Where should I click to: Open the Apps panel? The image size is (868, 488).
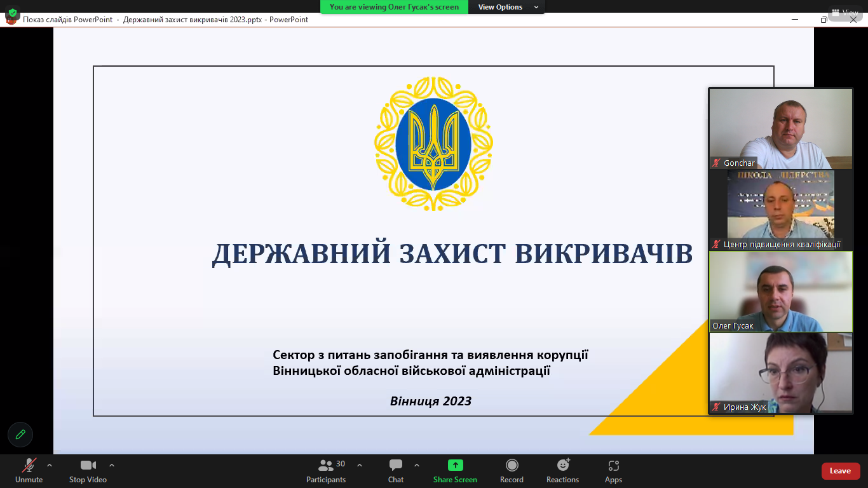point(613,471)
